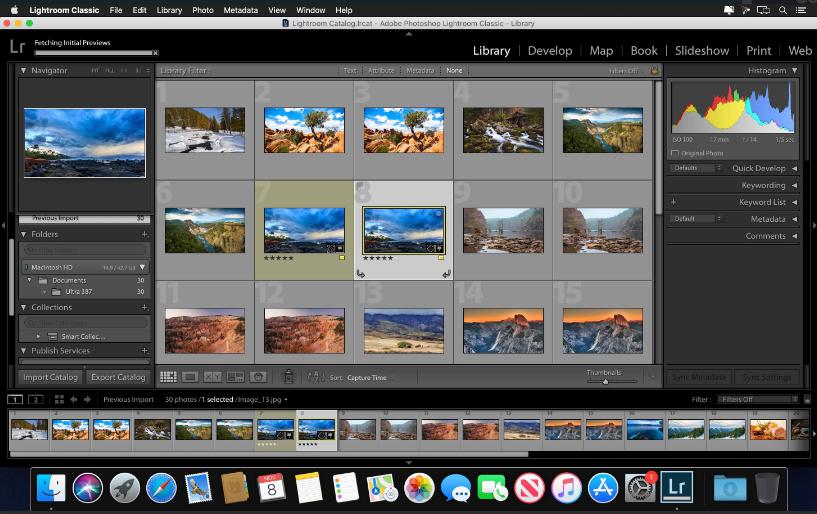Click the filmstrip horizontal scrollbar
Screen dimensions: 817x514
(269, 454)
